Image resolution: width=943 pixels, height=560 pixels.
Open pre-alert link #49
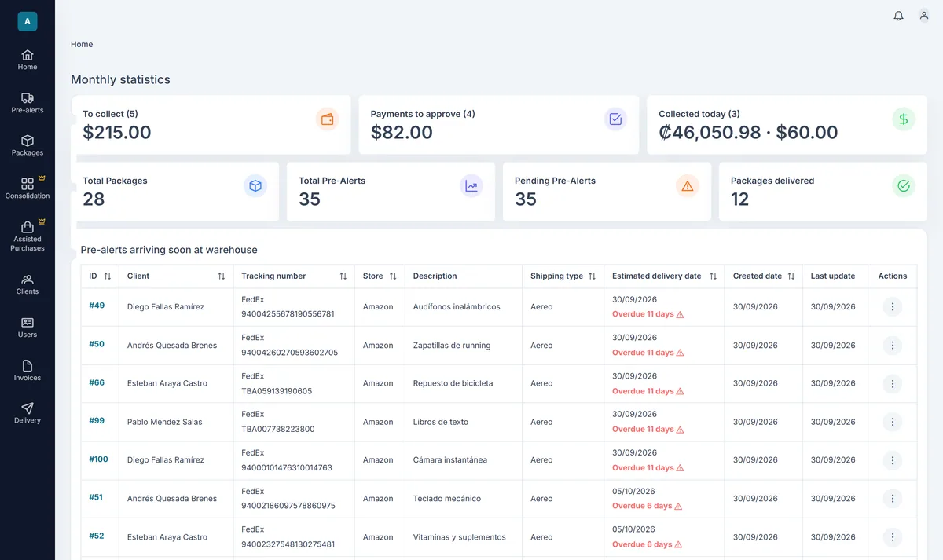(97, 306)
